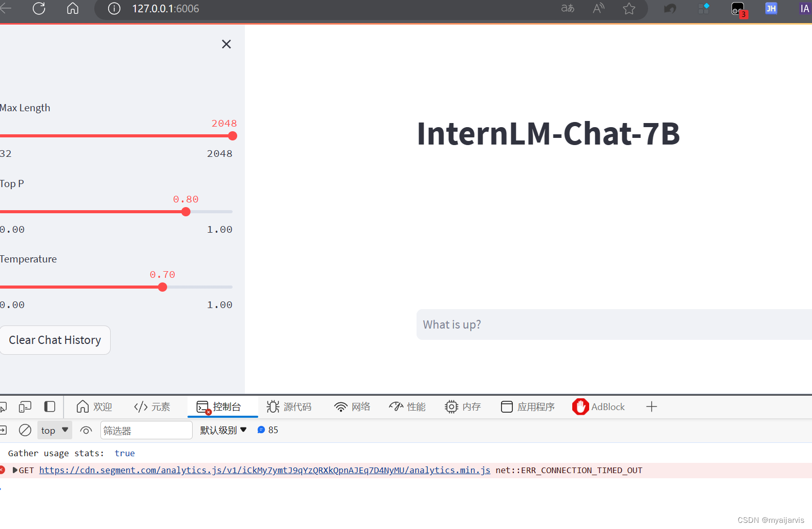Viewport: 812px width, 529px height.
Task: View site information icon in address bar
Action: tap(114, 9)
